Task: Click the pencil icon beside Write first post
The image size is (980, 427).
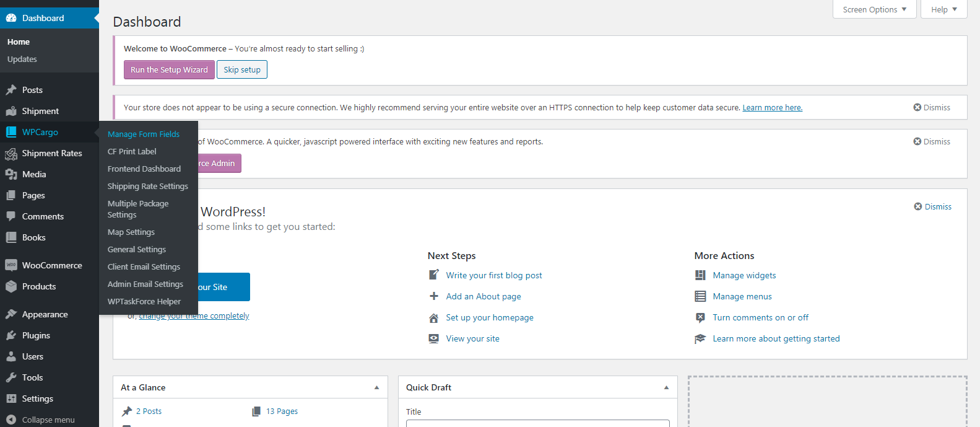Action: pyautogui.click(x=434, y=275)
